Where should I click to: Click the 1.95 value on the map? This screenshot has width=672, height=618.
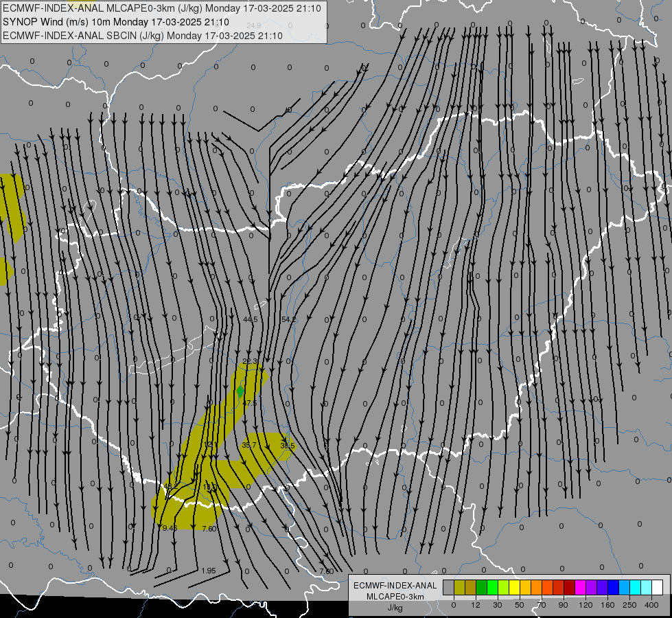[208, 571]
